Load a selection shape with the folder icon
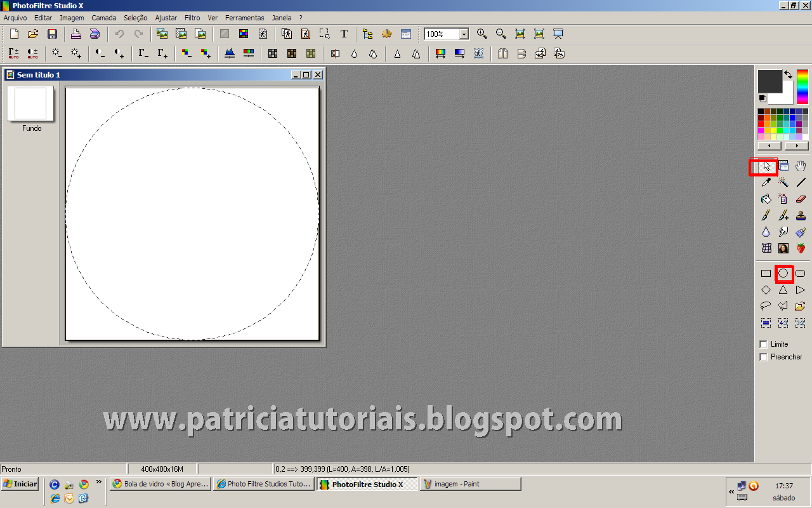812x508 pixels. point(801,306)
